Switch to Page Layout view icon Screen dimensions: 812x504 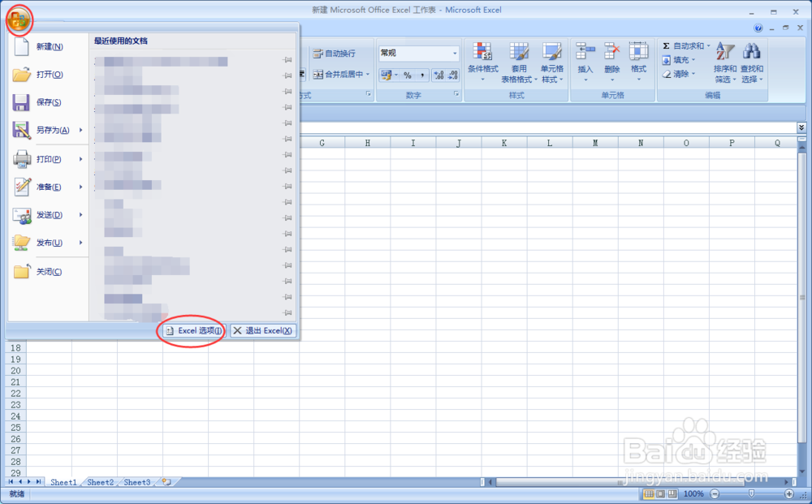pyautogui.click(x=660, y=493)
